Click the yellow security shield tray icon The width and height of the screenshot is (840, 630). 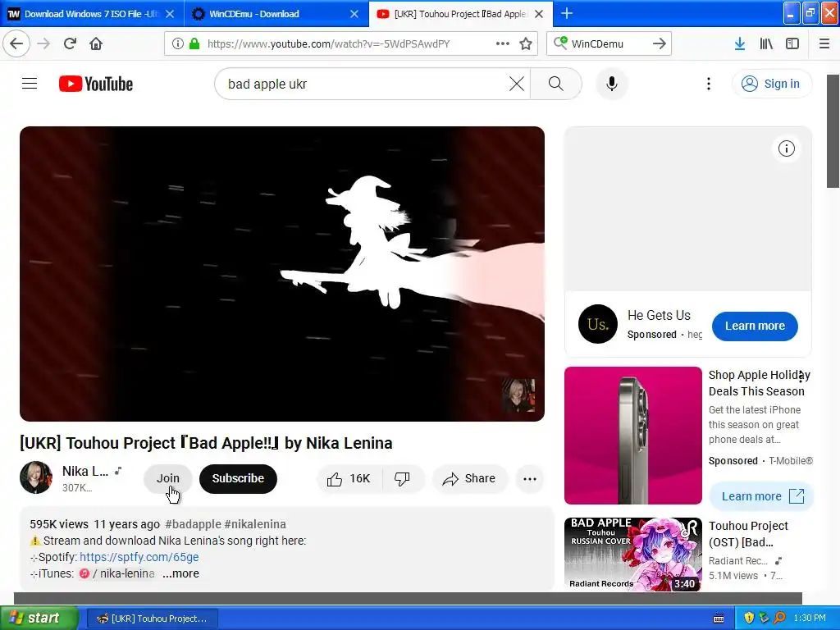pos(749,618)
